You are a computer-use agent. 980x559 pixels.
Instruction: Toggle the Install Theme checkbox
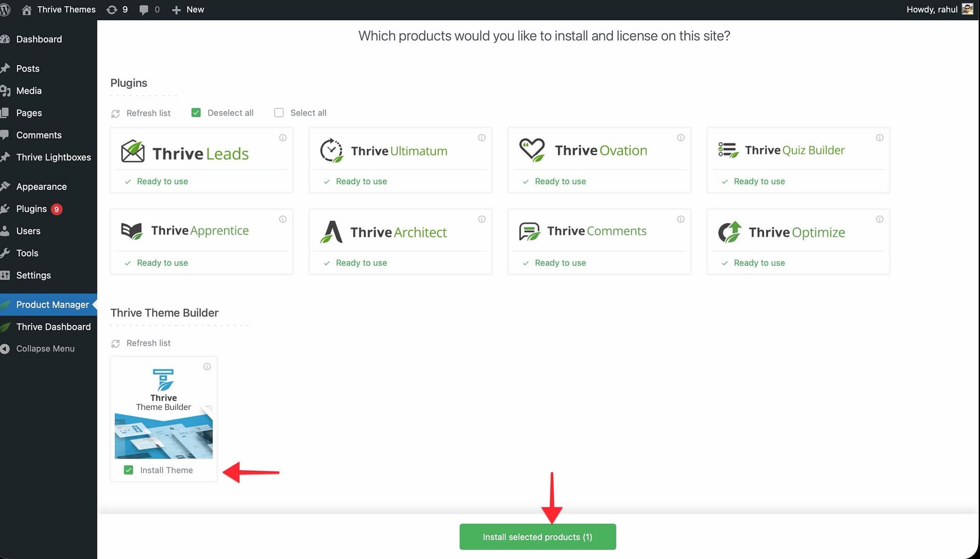(x=128, y=470)
